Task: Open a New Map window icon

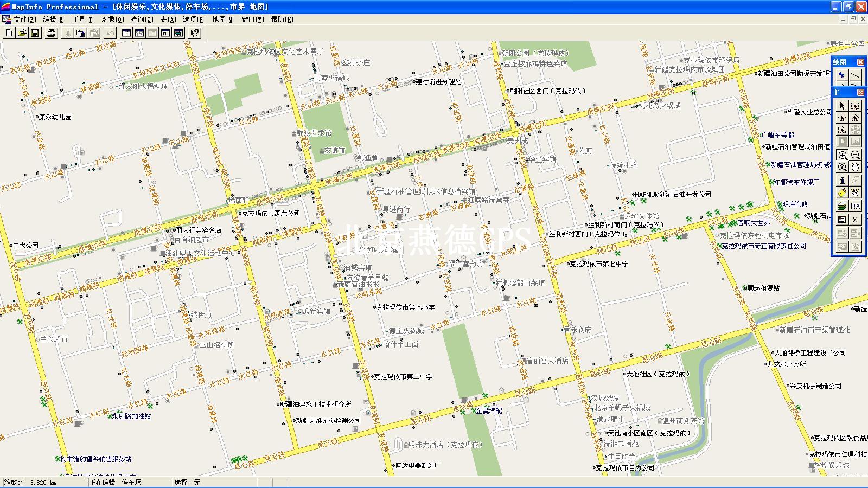Action: point(139,33)
